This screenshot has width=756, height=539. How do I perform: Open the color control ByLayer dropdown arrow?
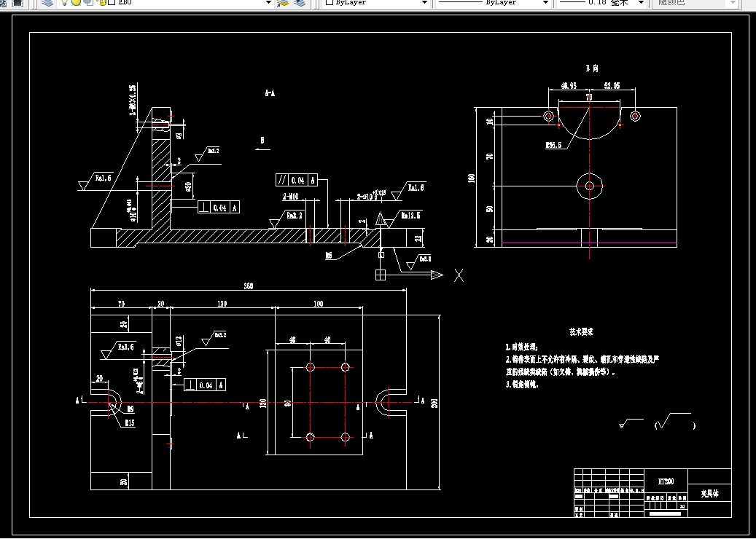(425, 2)
